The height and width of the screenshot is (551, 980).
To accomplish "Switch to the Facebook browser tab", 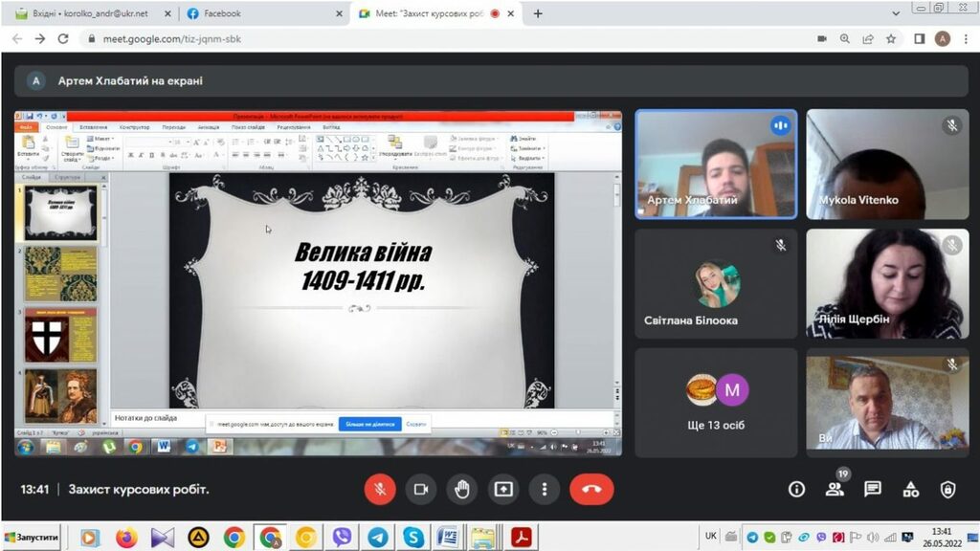I will (x=258, y=13).
